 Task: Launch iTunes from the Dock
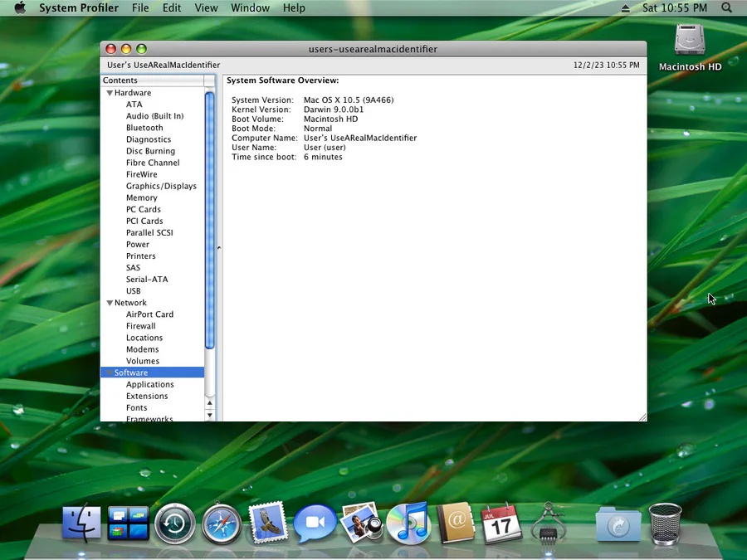coord(408,523)
